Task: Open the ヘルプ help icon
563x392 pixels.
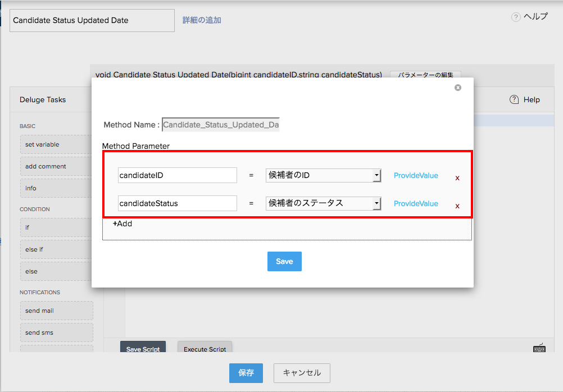Action: click(516, 17)
